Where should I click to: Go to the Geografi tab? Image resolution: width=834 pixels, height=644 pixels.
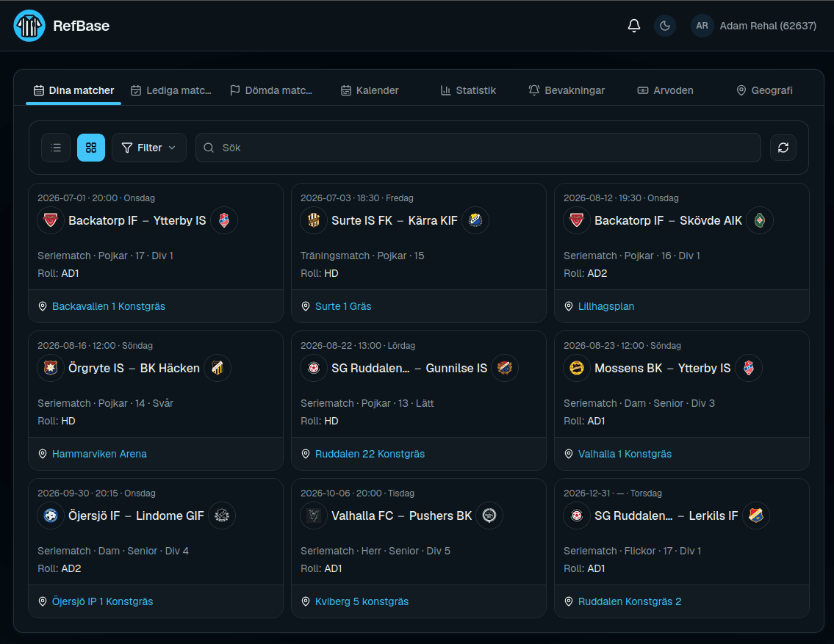point(764,90)
